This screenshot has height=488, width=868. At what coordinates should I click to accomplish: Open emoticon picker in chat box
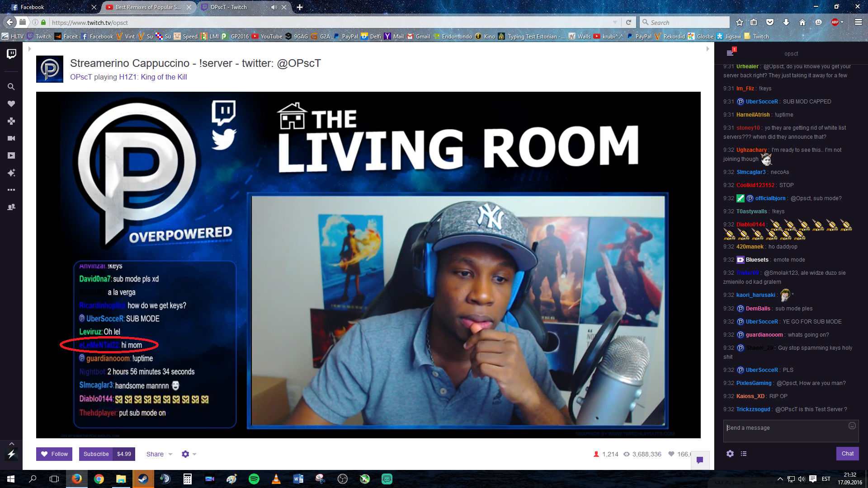[x=852, y=426]
